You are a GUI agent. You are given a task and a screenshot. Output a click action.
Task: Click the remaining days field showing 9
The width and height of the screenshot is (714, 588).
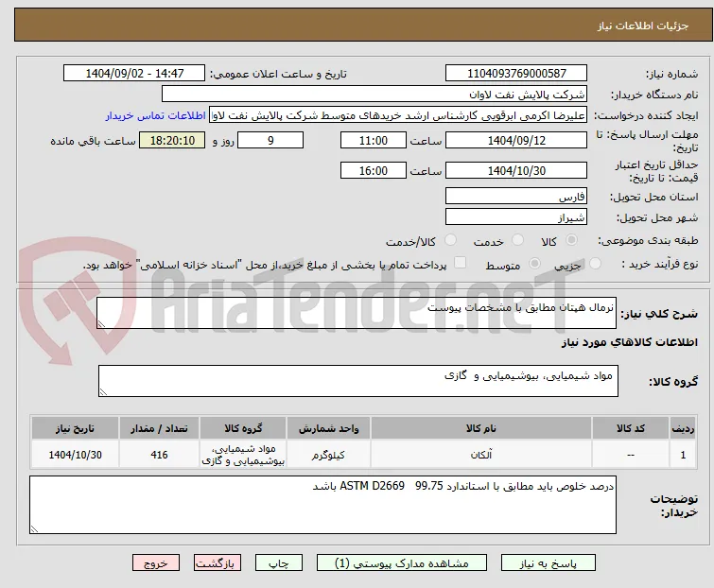coord(270,140)
